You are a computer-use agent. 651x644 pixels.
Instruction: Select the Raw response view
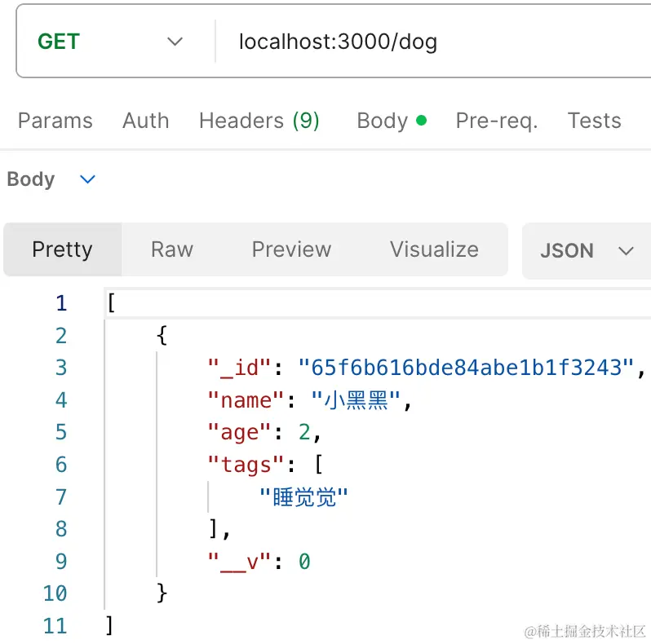coord(172,249)
